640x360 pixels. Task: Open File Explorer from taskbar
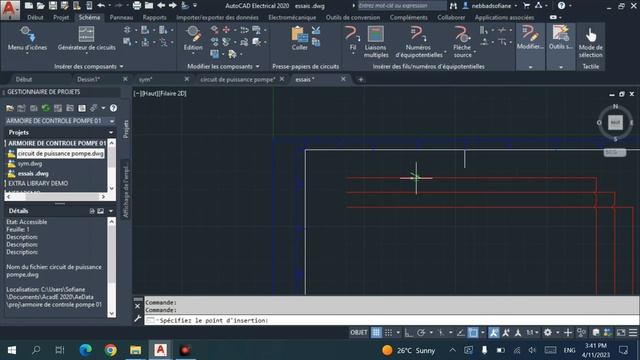[136, 350]
